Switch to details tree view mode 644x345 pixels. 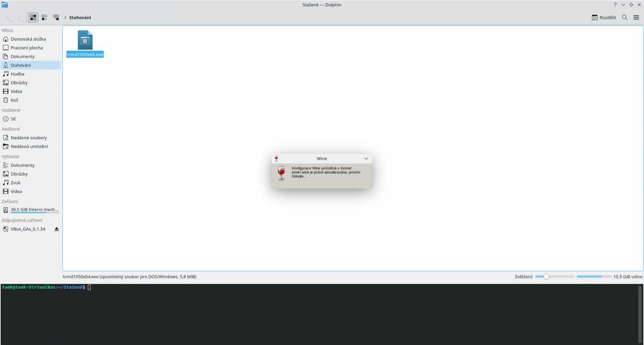point(56,17)
